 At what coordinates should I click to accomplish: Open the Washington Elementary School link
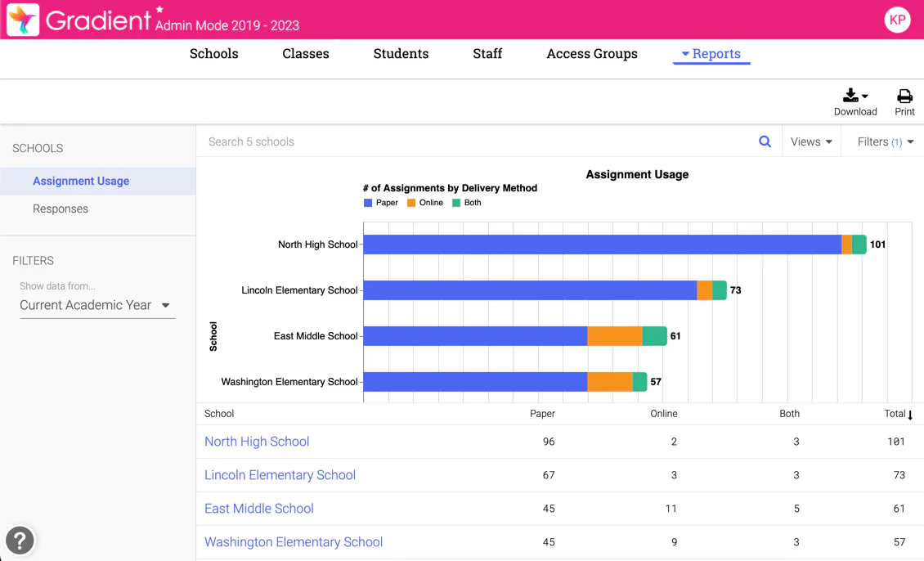click(x=294, y=541)
